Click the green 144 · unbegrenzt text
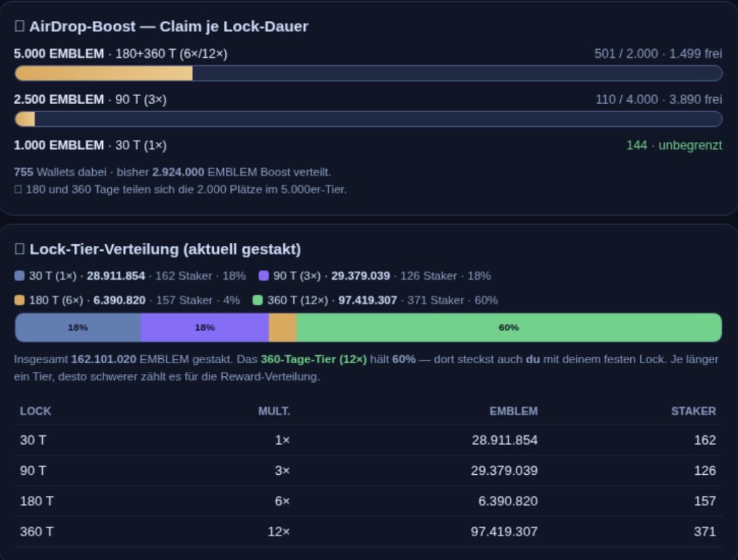 (x=674, y=145)
